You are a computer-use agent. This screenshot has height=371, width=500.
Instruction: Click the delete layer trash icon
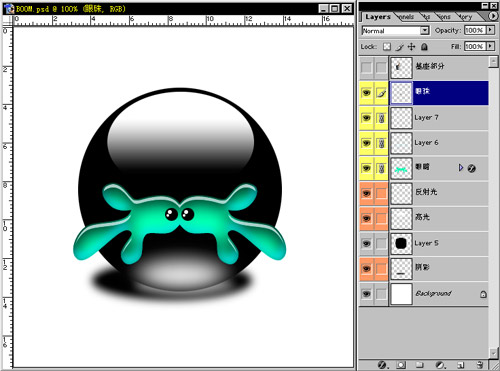coord(479,365)
